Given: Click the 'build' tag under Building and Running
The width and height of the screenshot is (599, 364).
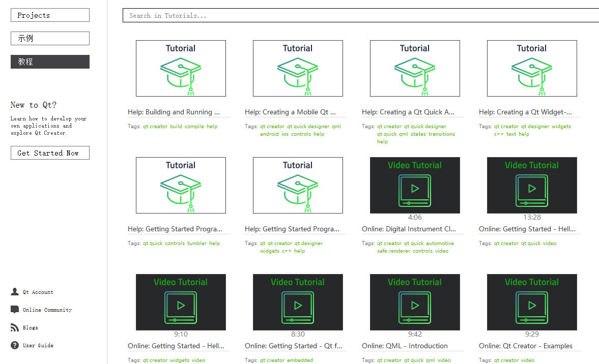Looking at the screenshot, I should point(176,126).
